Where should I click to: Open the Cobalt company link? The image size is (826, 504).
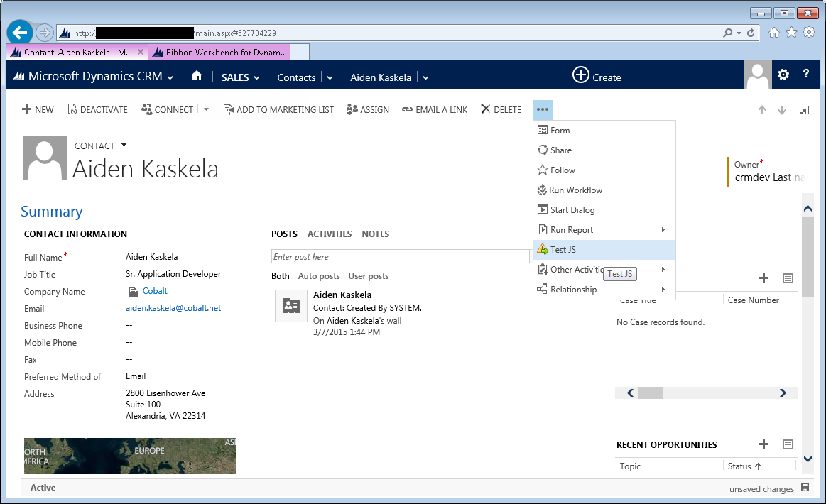point(155,291)
